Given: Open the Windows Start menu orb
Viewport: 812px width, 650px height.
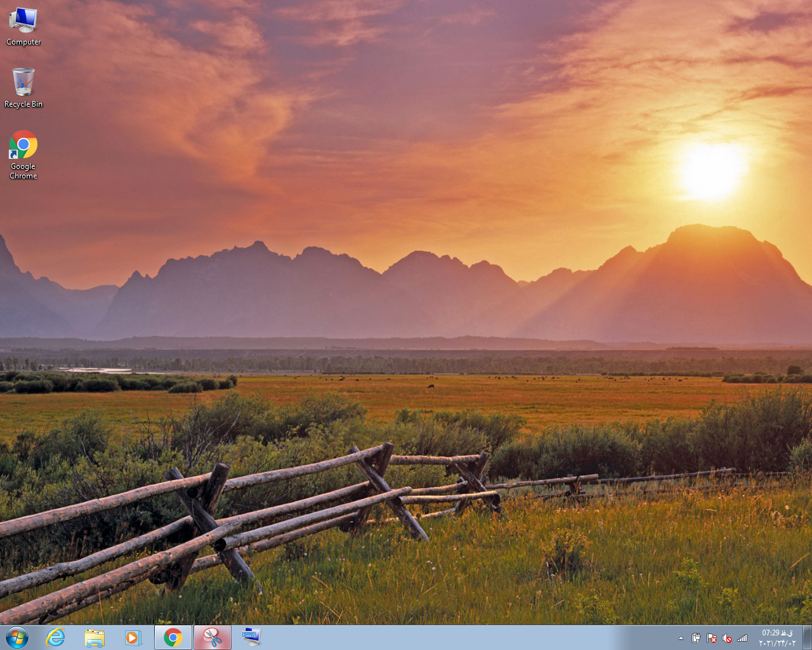Looking at the screenshot, I should coord(17,637).
